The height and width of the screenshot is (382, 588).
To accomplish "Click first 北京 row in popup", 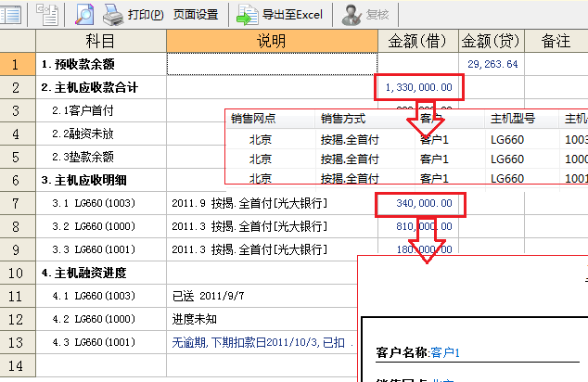I will 261,139.
